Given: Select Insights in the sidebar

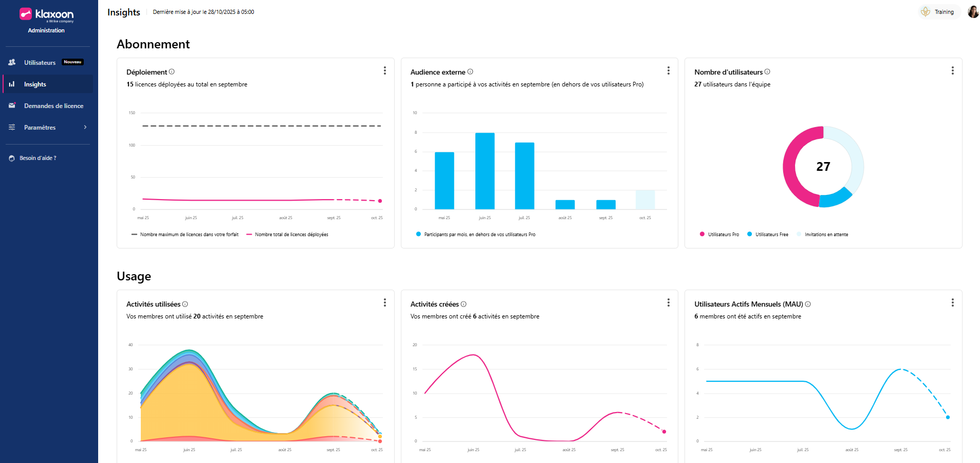Looking at the screenshot, I should coord(35,84).
